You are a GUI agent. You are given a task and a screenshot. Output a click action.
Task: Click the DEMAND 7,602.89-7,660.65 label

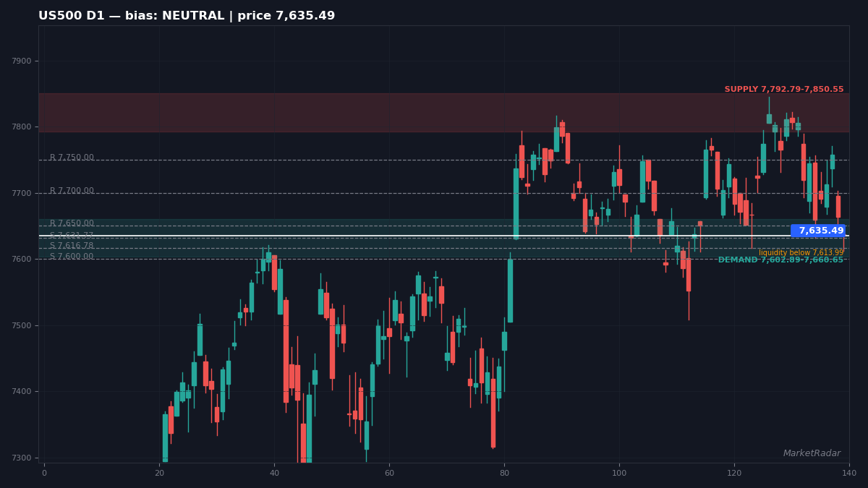coord(780,260)
